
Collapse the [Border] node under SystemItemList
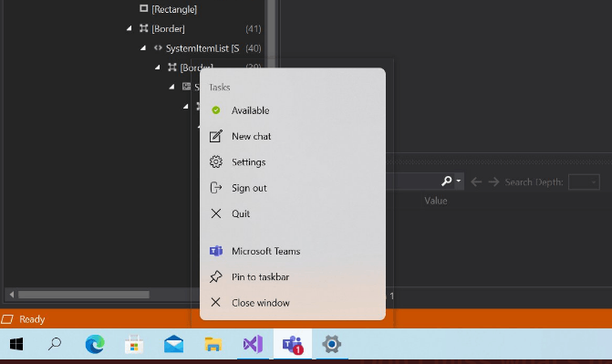(157, 68)
